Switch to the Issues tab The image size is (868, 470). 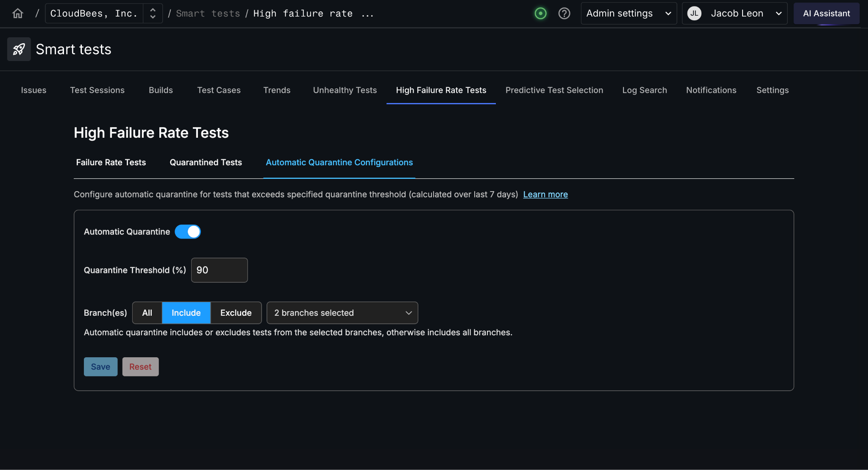click(x=33, y=90)
